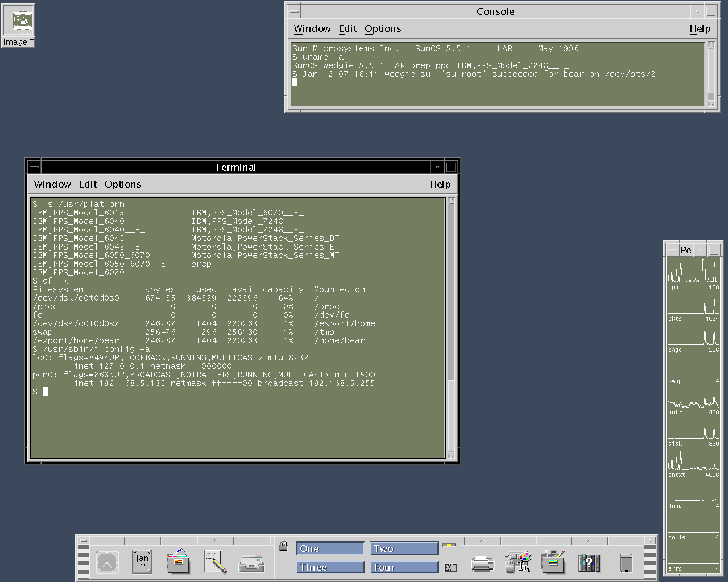Launch the Style Manager palette icon
728x582 pixels.
click(518, 562)
